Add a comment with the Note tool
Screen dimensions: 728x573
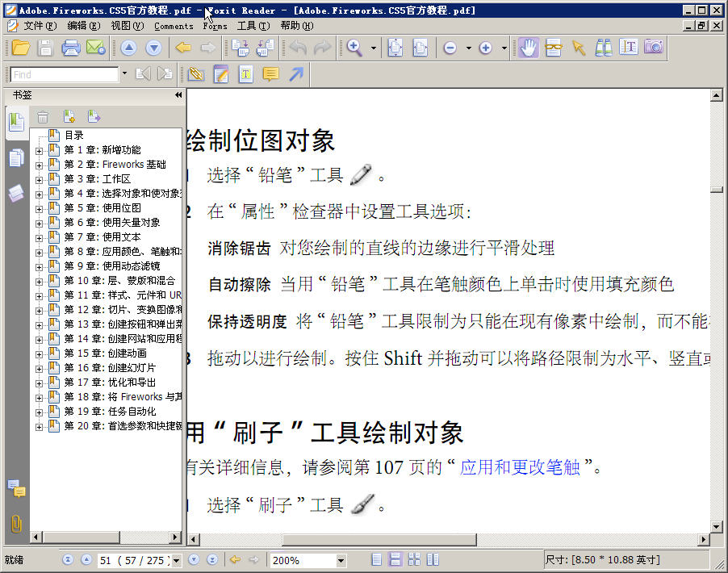coord(270,73)
